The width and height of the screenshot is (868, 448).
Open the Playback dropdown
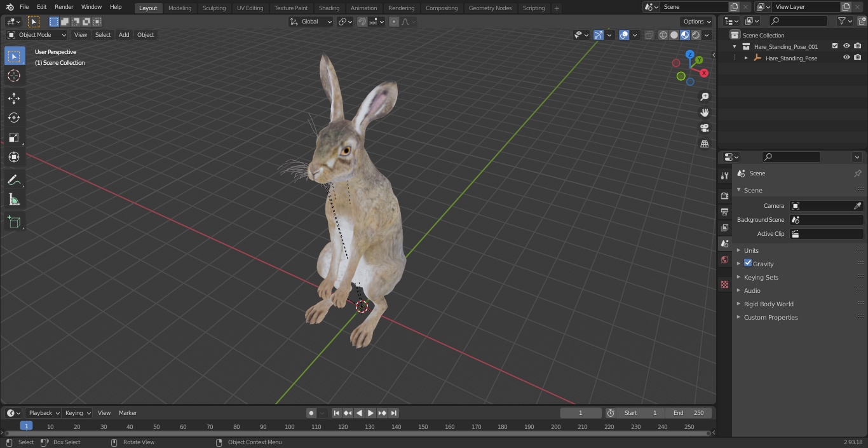(44, 413)
